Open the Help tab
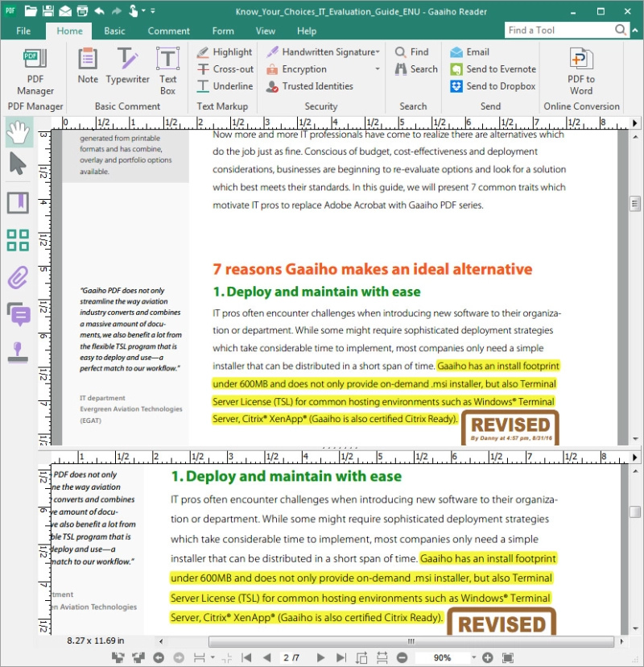Viewport: 644px width, 667px height. 307,31
